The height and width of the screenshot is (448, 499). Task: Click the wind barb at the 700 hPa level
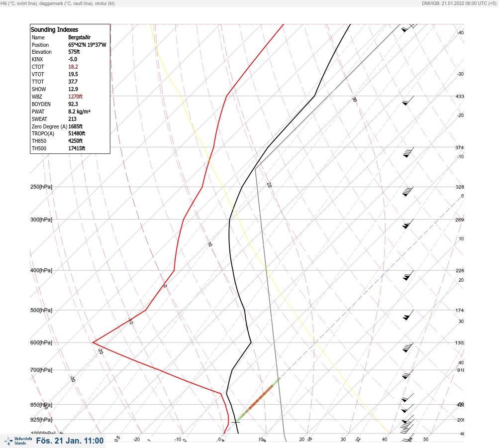coord(407,374)
